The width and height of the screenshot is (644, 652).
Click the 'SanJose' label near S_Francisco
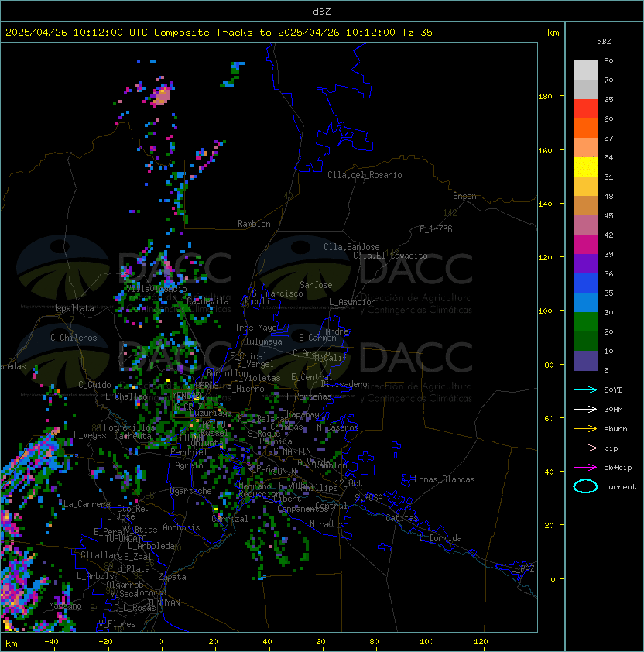coord(316,285)
